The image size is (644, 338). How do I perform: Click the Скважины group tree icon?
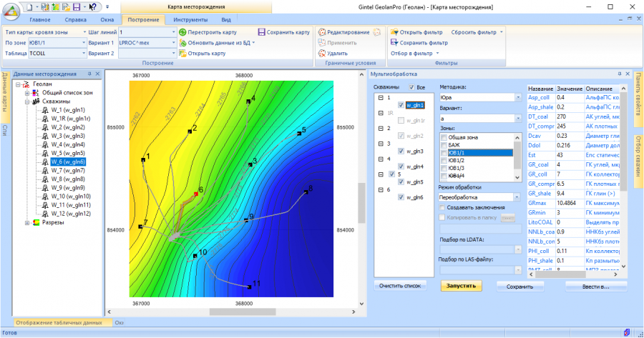(35, 101)
